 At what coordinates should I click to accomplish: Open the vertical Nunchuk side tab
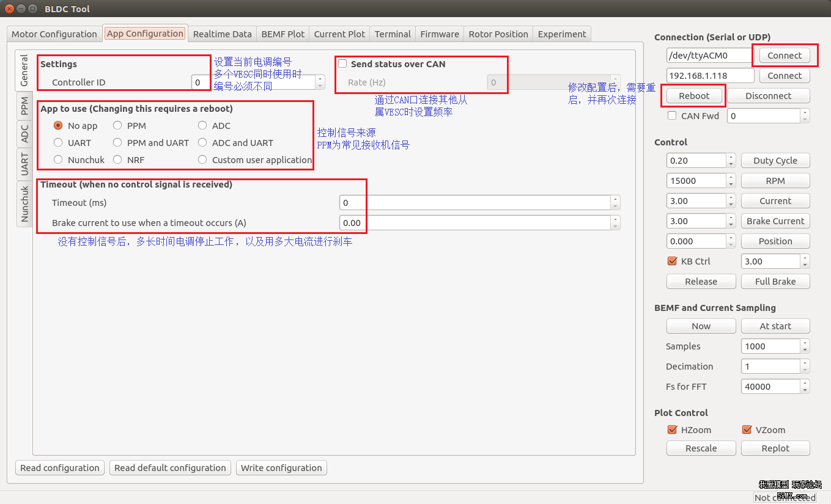[24, 204]
